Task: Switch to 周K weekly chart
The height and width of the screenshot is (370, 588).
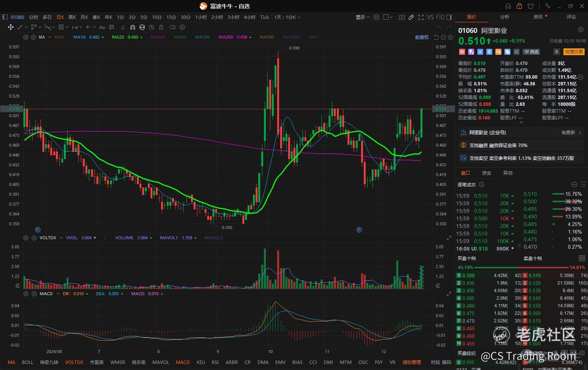Action: tap(72, 17)
